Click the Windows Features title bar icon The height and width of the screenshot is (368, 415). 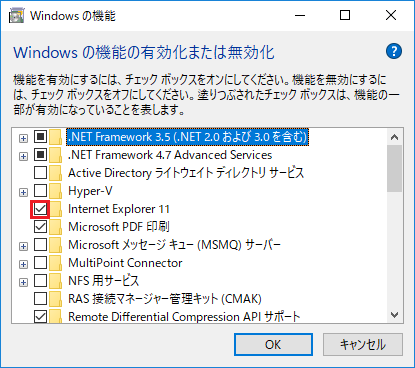tap(16, 16)
